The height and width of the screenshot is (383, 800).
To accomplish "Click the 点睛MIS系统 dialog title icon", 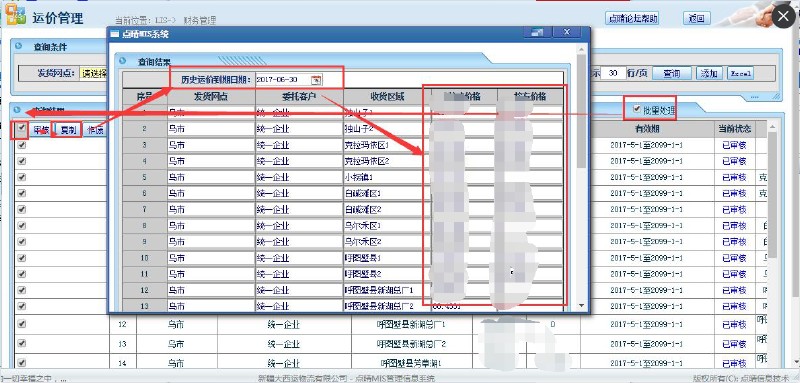I will pos(115,34).
